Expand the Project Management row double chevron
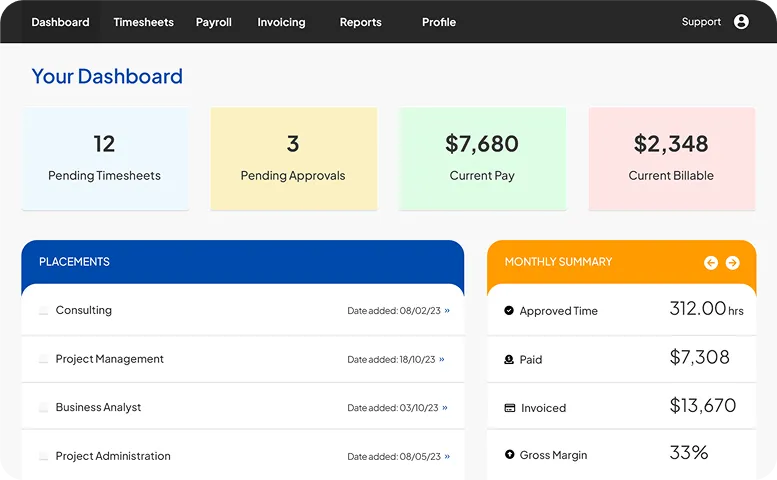The height and width of the screenshot is (480, 777). [x=442, y=359]
